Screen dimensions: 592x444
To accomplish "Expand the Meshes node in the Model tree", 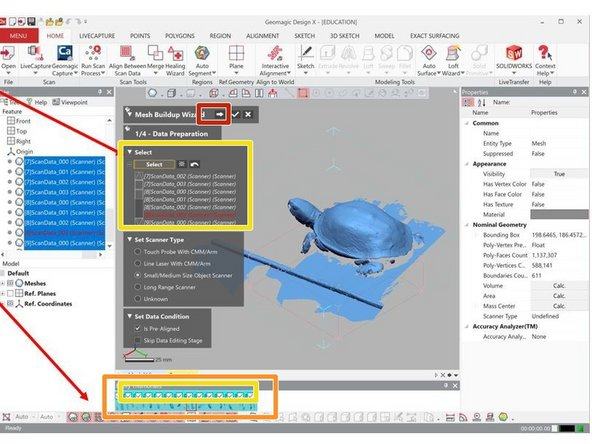I will [3, 283].
